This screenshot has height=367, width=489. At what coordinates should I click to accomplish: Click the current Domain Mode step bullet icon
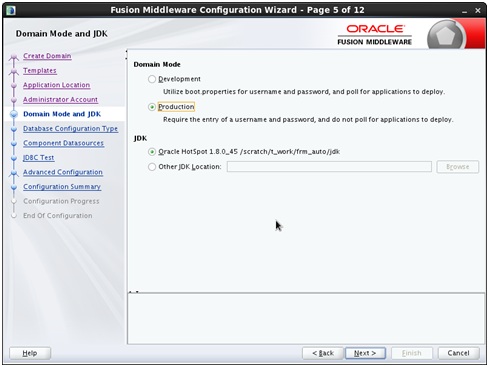pos(14,114)
